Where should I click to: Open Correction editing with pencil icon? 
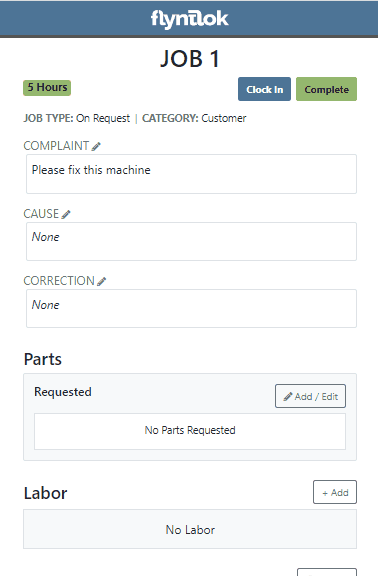click(102, 282)
